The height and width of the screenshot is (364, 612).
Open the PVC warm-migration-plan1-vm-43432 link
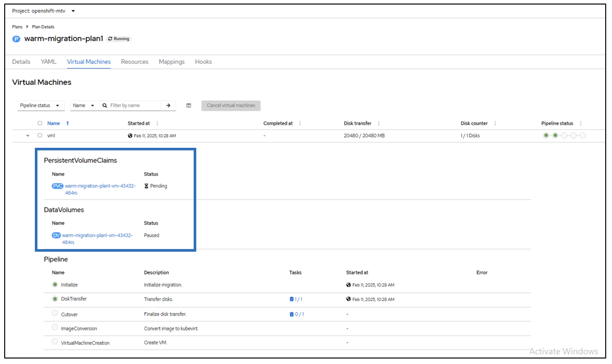pos(100,186)
